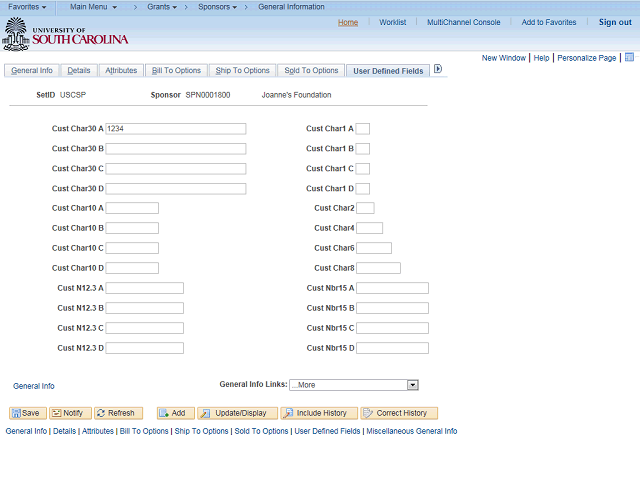Click General Information breadcrumb
The image size is (640, 480).
tap(291, 7)
